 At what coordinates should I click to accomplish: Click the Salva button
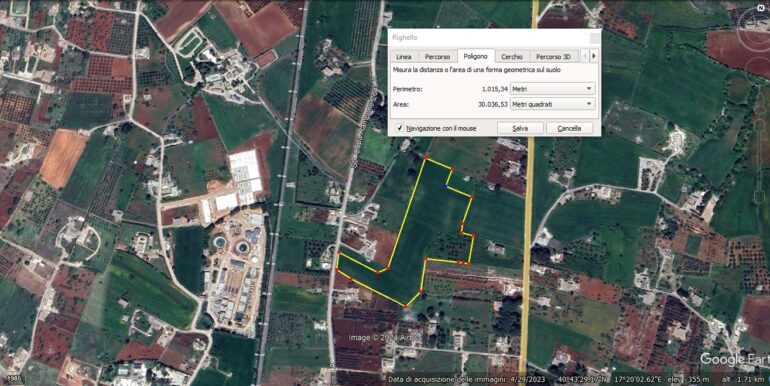click(520, 128)
